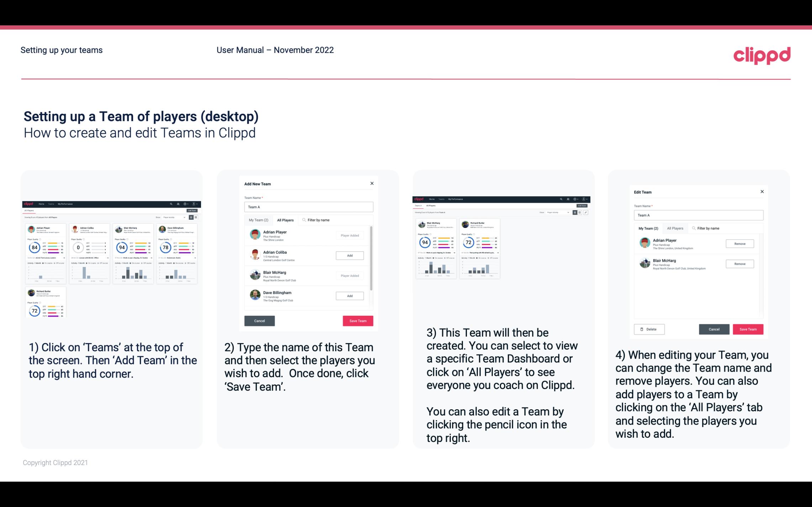Image resolution: width=812 pixels, height=507 pixels.
Task: Click Add button next to Dave Billingham
Action: 349,295
